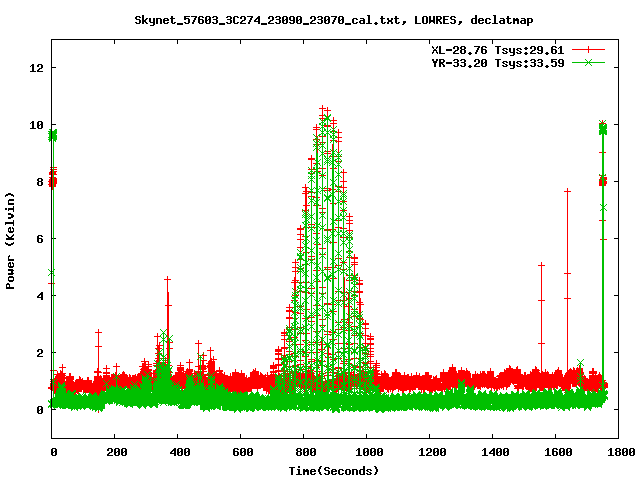Click the red spike near 1555 seconds

pyautogui.click(x=541, y=318)
